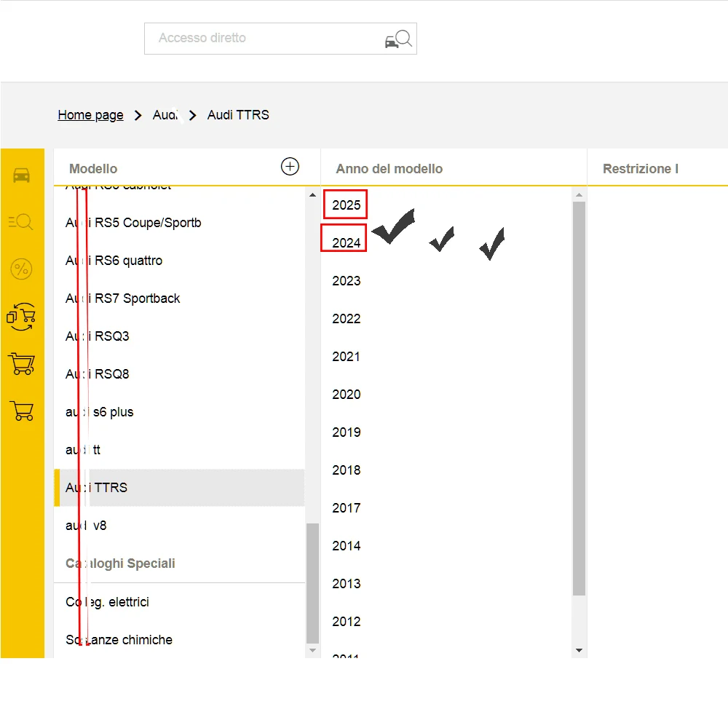The width and height of the screenshot is (728, 728).
Task: Choose model year 2020
Action: (x=347, y=394)
